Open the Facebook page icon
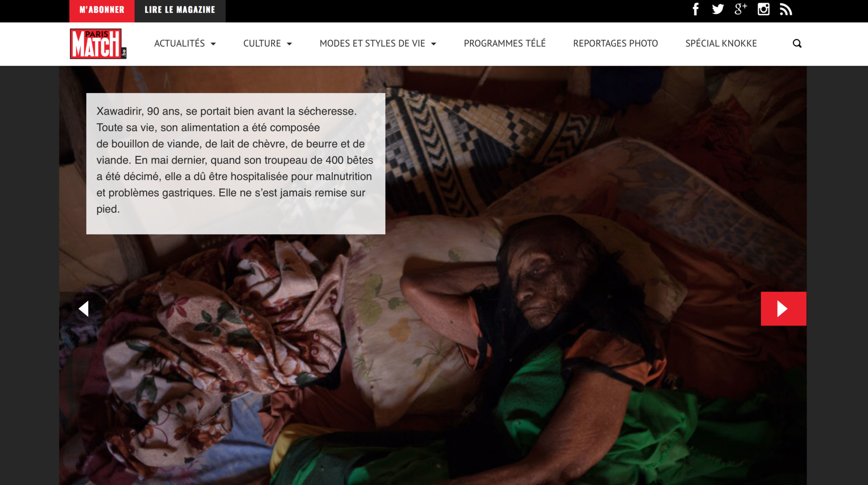The image size is (868, 485). pyautogui.click(x=695, y=9)
